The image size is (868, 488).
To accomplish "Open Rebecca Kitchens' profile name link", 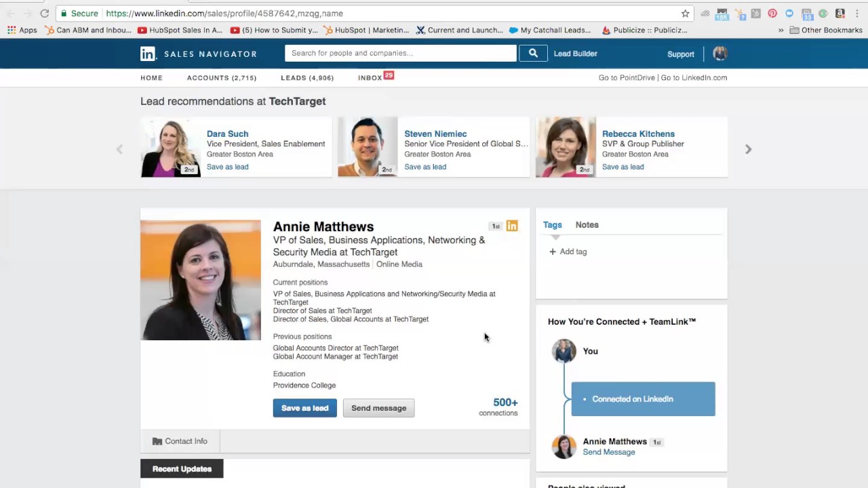I will click(x=638, y=134).
